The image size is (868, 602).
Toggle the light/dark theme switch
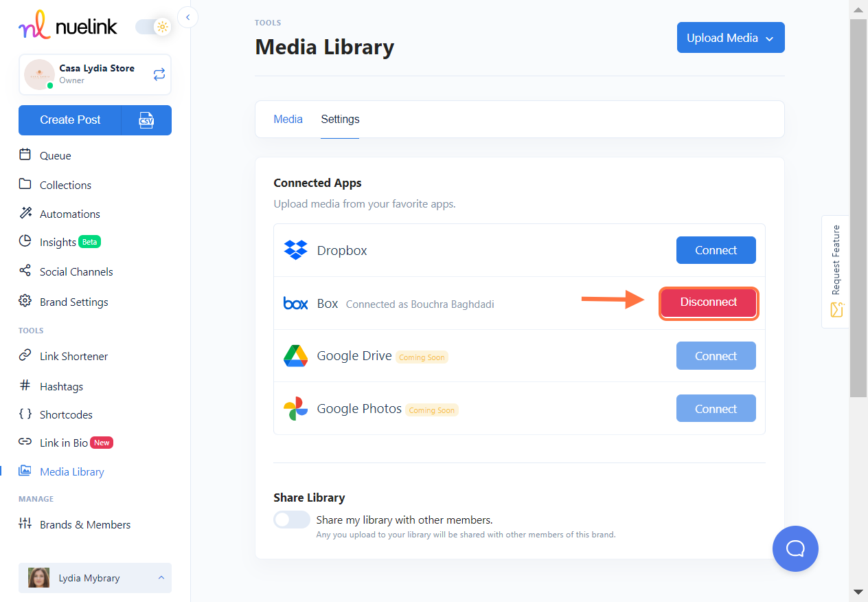coord(153,27)
